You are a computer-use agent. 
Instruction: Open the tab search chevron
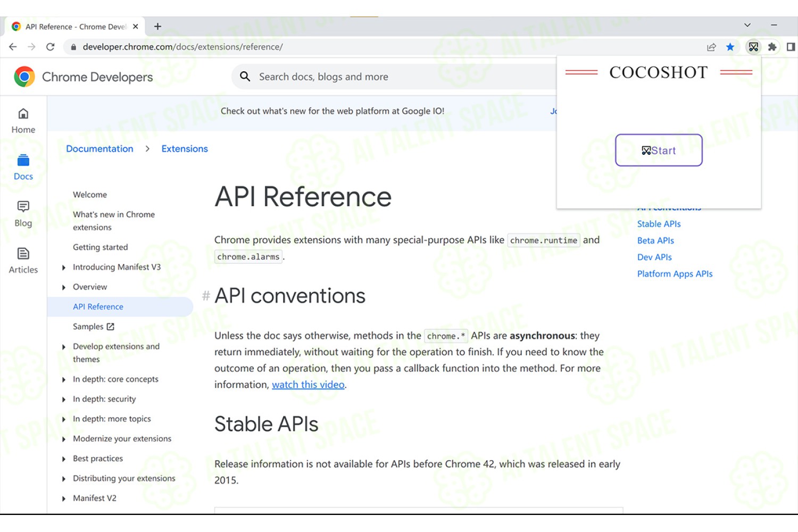[747, 25]
